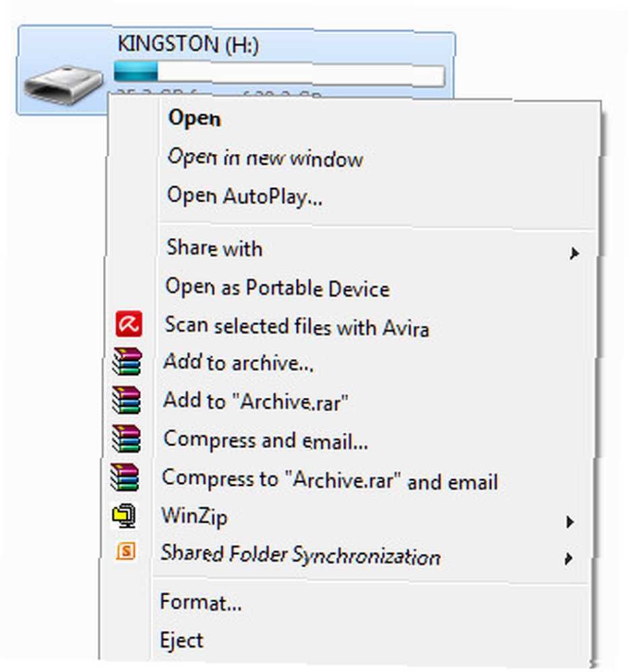The width and height of the screenshot is (630, 672).
Task: Click the WinRAR icon beside Compress and email...
Action: tap(126, 438)
